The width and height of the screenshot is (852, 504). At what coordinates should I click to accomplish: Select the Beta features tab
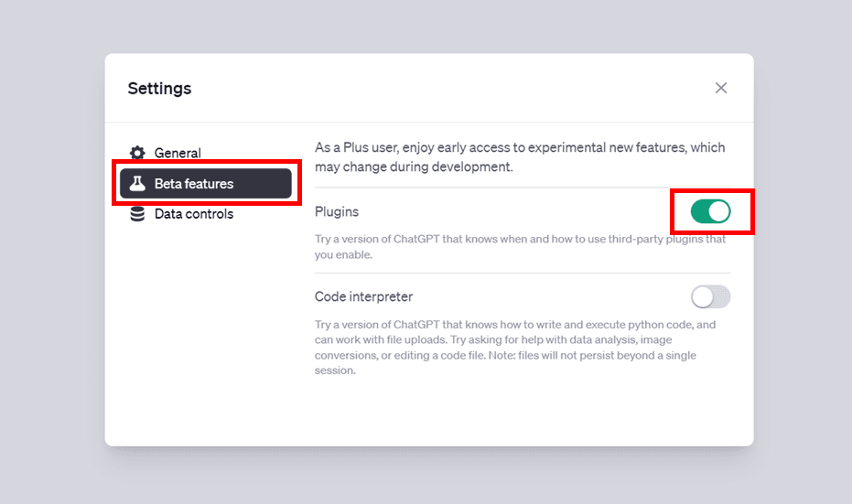[x=205, y=184]
